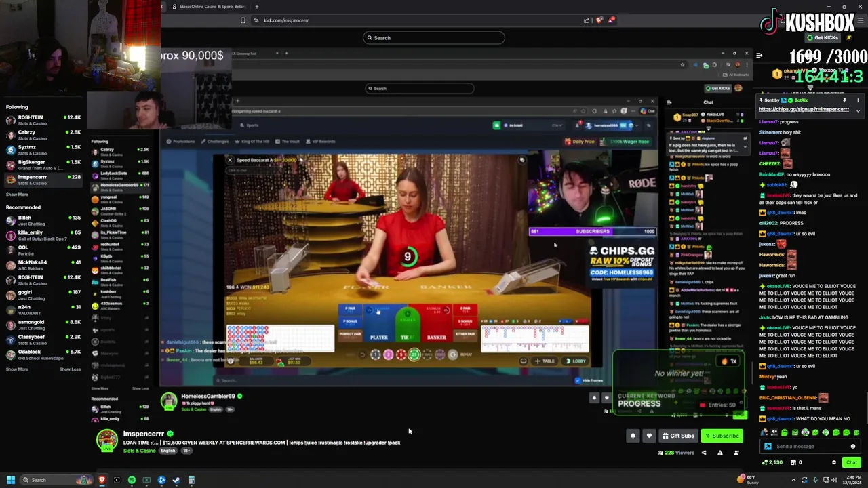The image size is (868, 488).
Task: Click the report warning icon under Subscribe
Action: tap(720, 453)
